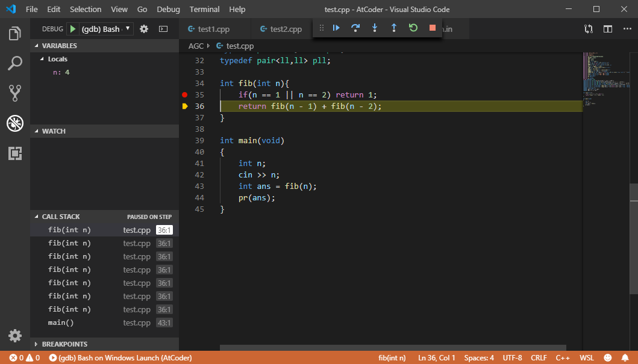This screenshot has width=638, height=364.
Task: Expand the Breakpoints section
Action: point(64,344)
